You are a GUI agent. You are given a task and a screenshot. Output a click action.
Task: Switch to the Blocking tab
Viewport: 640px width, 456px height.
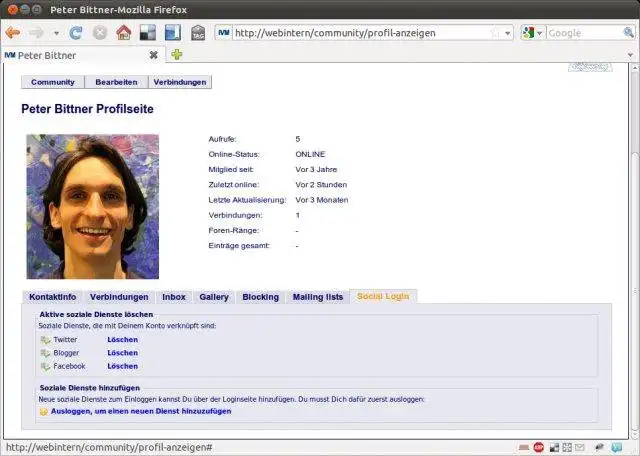pos(260,297)
